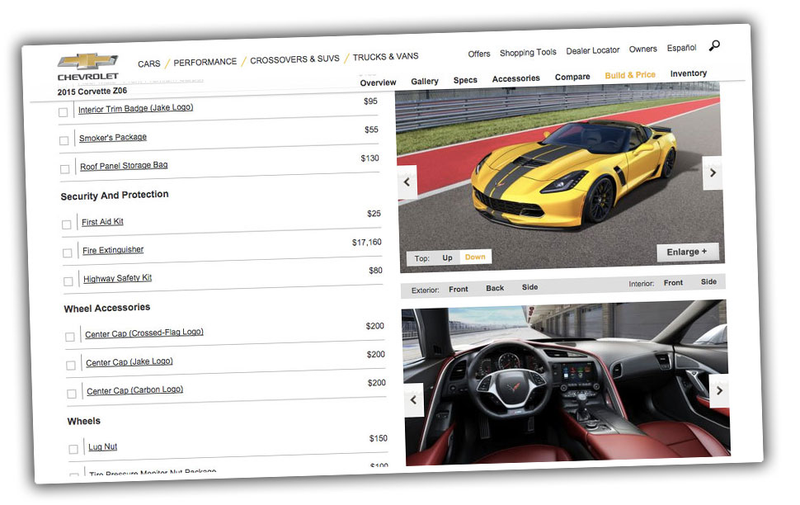Screen dimensions: 800x505
Task: Go to the Overview tab
Action: click(x=378, y=82)
